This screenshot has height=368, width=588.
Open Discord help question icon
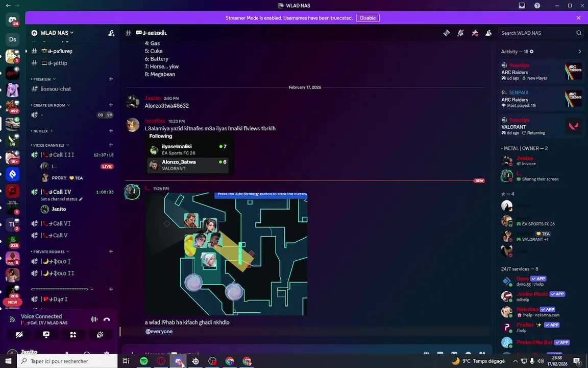click(x=537, y=6)
